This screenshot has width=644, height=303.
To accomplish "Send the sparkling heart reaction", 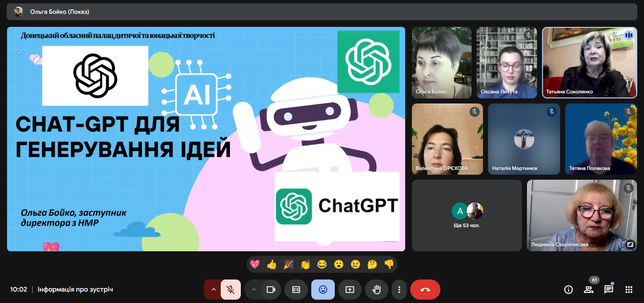I will tap(255, 264).
